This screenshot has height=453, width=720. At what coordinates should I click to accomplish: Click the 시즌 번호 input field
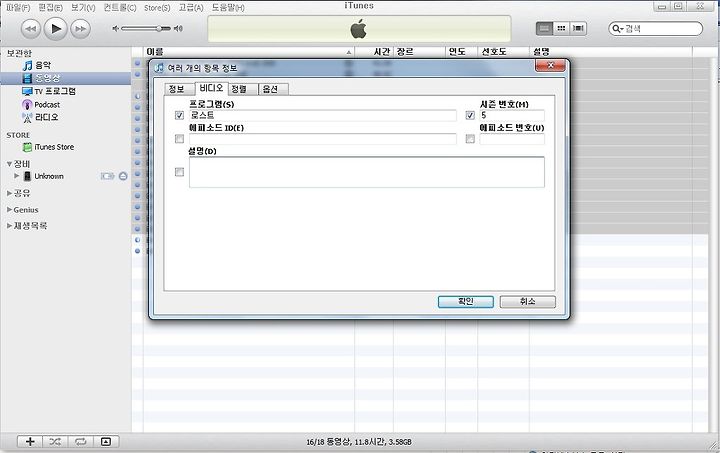click(x=512, y=115)
